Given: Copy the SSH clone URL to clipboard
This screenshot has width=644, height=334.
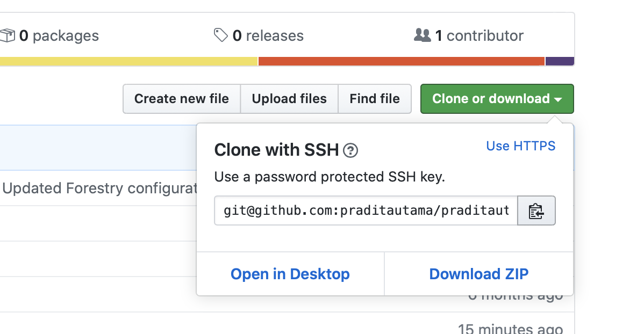Looking at the screenshot, I should (536, 210).
